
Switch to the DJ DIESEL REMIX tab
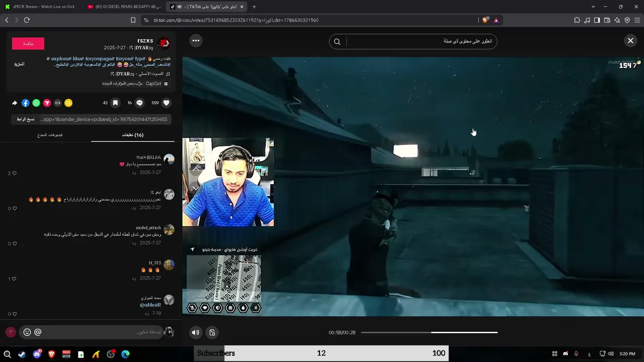click(124, 7)
